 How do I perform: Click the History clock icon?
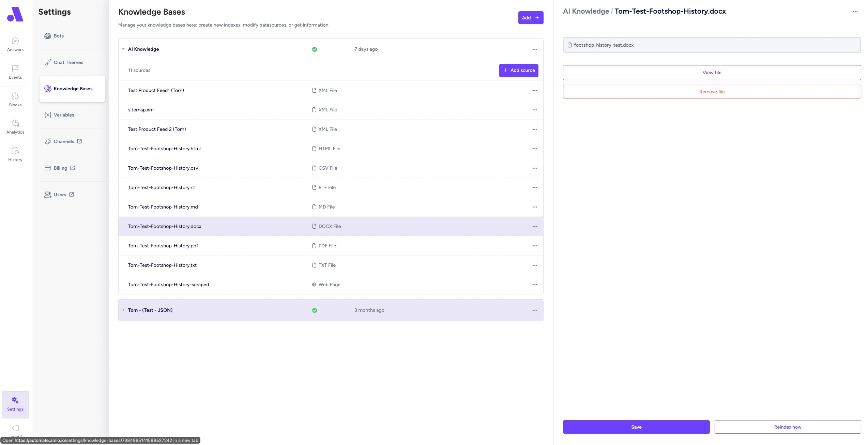pos(15,154)
